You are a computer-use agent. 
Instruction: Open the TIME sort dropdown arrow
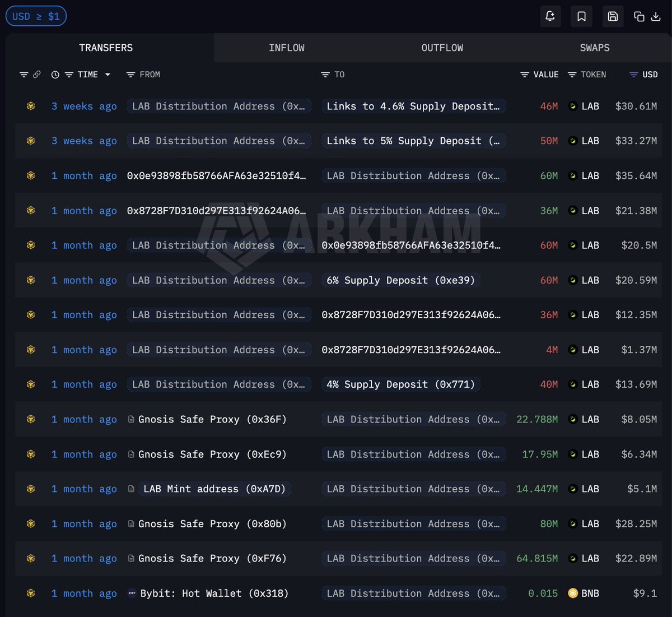tap(108, 75)
